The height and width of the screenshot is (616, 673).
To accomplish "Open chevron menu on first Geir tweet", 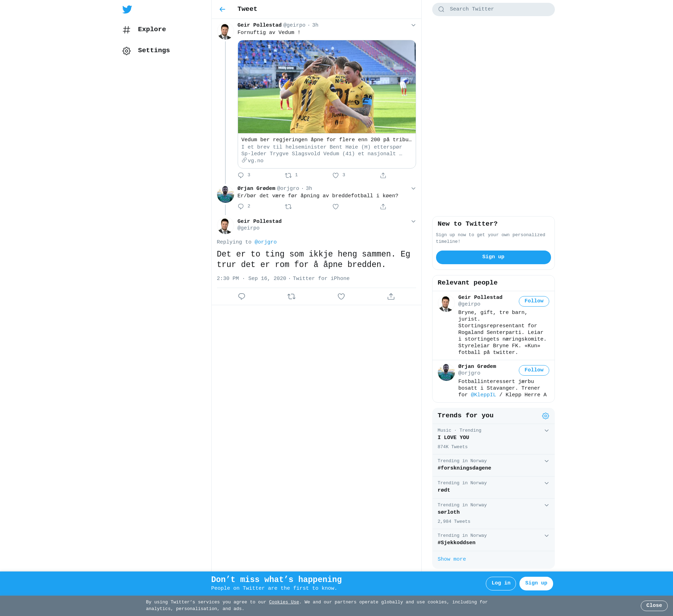I will point(413,25).
